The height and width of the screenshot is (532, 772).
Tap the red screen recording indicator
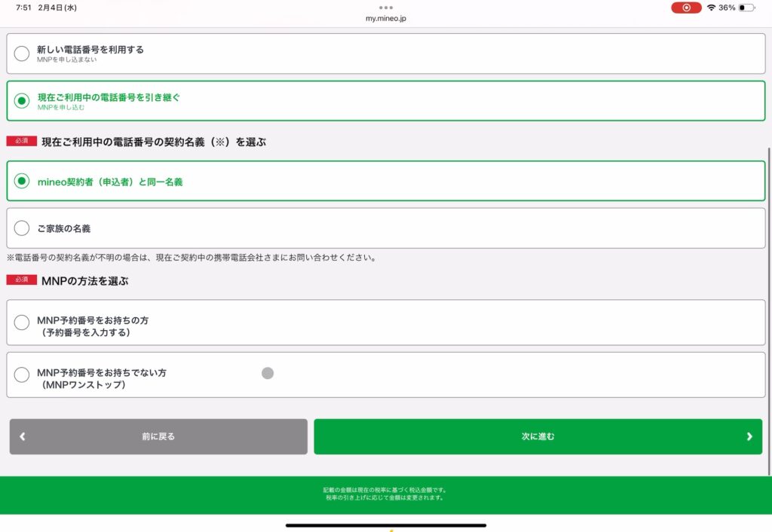[x=686, y=8]
